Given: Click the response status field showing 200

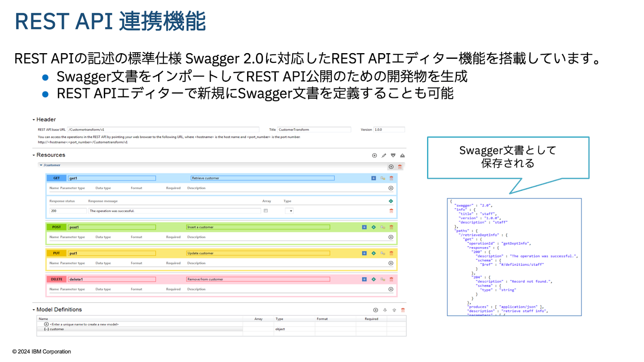Looking at the screenshot, I should [68, 211].
